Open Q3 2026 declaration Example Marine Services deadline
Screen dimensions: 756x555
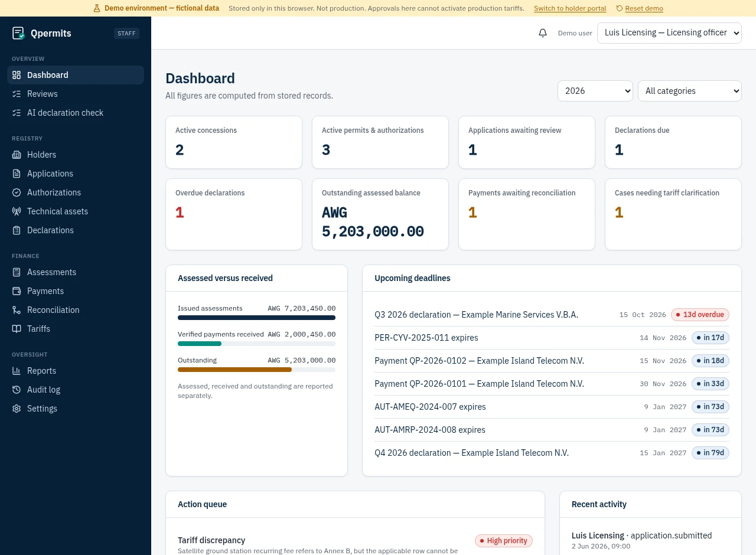552,315
